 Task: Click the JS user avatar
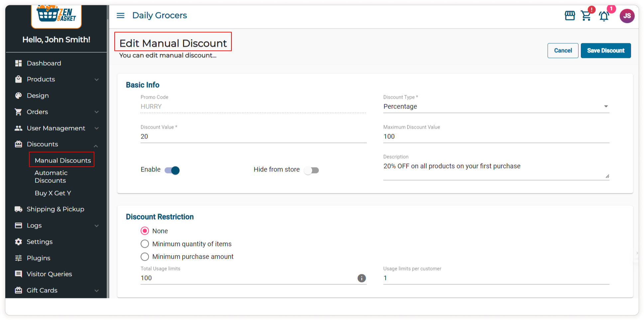[627, 16]
